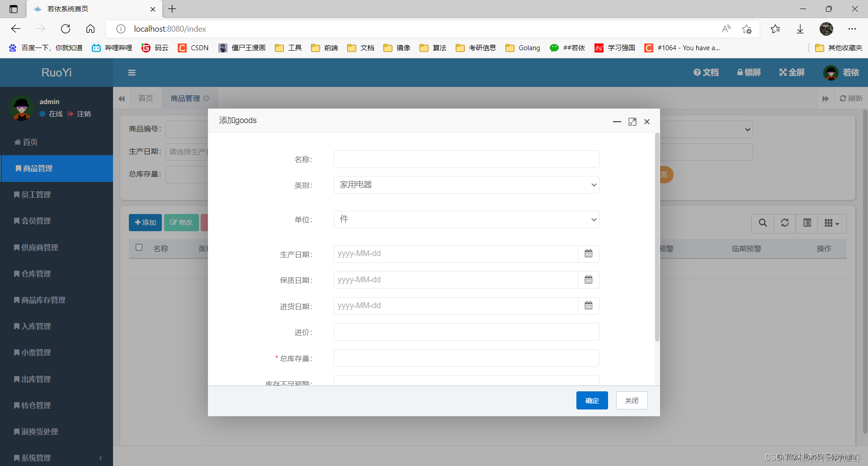Select 会员管理 in the sidebar
This screenshot has width=868, height=466.
click(x=57, y=221)
